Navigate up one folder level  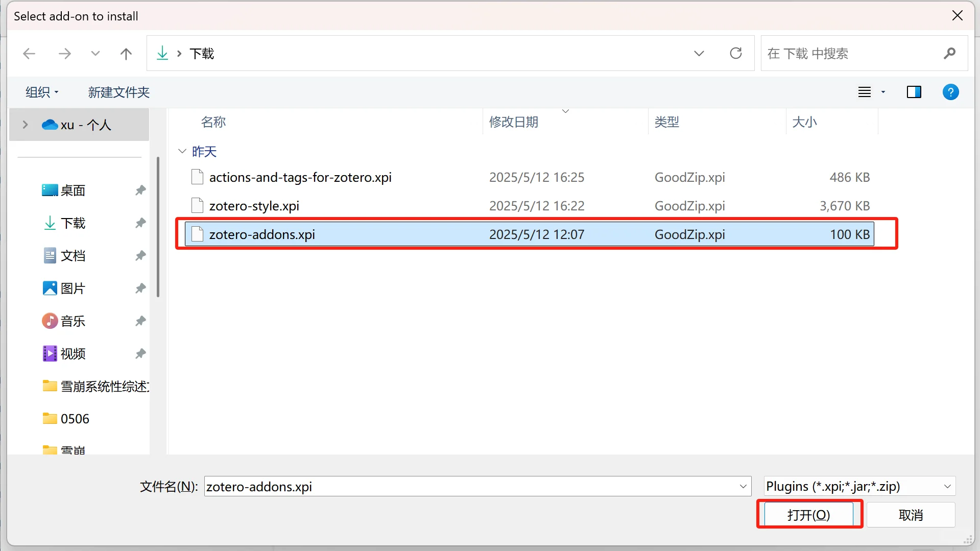click(126, 54)
